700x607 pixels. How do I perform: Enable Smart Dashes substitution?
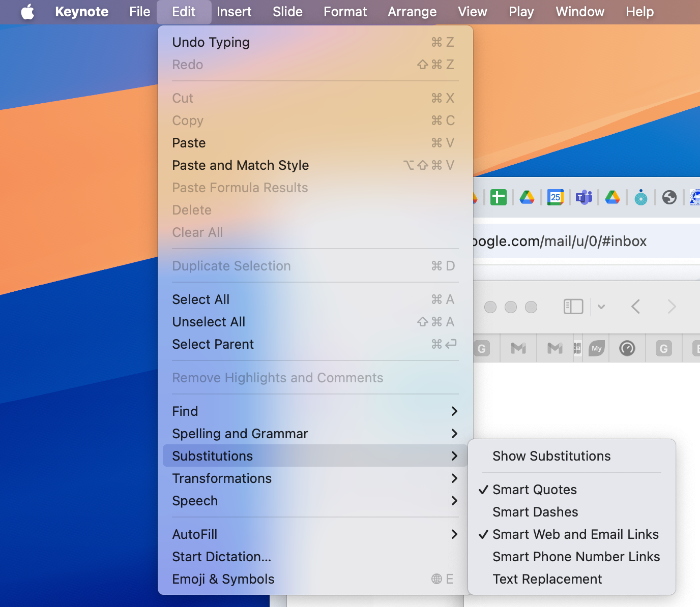point(572,512)
